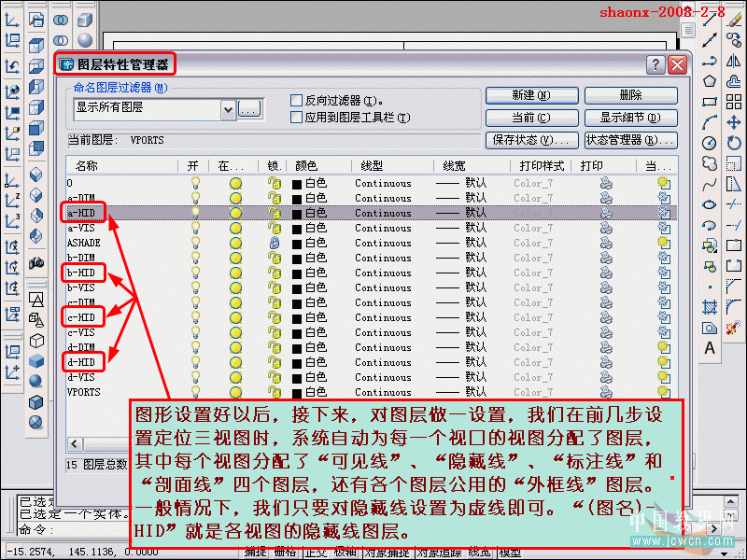Pick the Polygon draw tool

click(710, 81)
